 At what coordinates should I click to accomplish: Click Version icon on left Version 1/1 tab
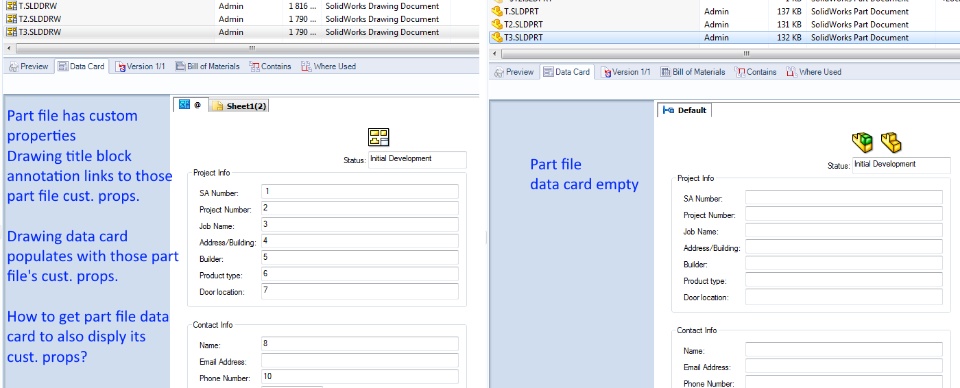coord(120,66)
